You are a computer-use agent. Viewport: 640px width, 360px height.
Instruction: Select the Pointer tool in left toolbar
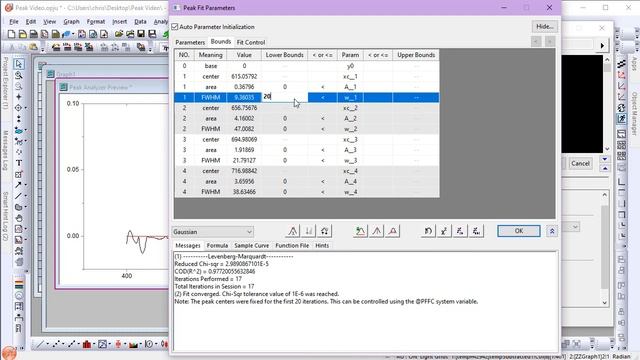pos(19,64)
